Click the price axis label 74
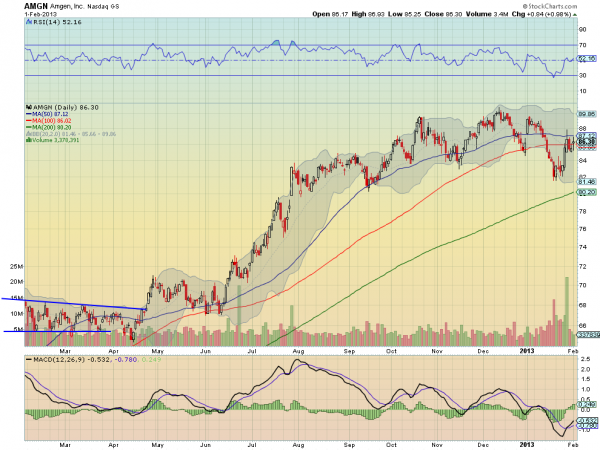600x450 pixels. point(583,247)
